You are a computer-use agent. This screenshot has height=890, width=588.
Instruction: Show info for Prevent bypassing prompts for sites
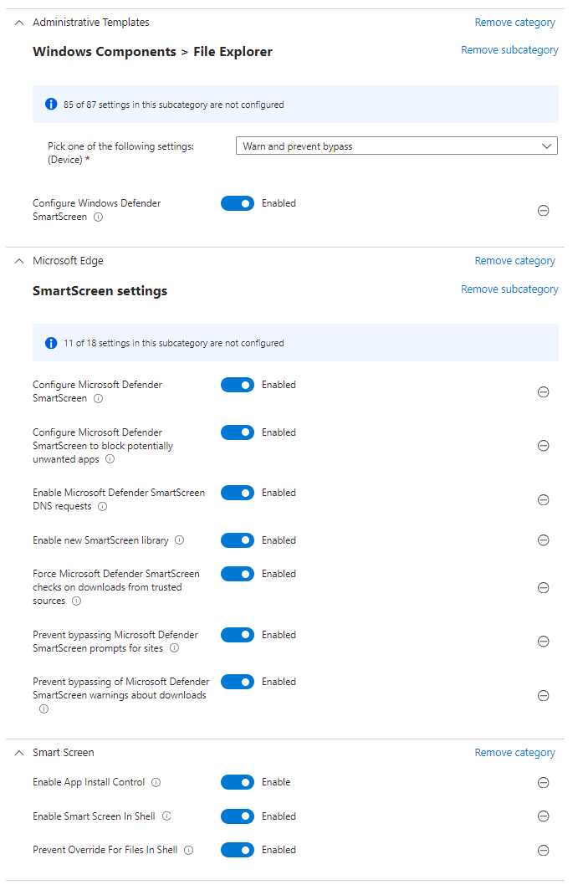[x=174, y=648]
